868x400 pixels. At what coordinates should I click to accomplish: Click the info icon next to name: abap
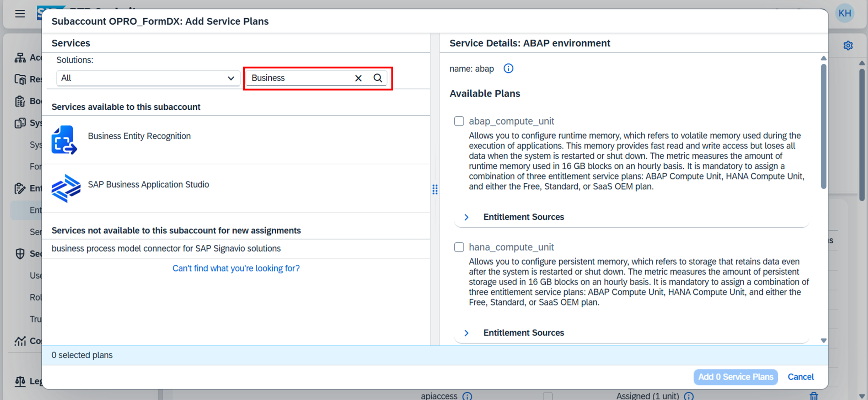pyautogui.click(x=508, y=68)
